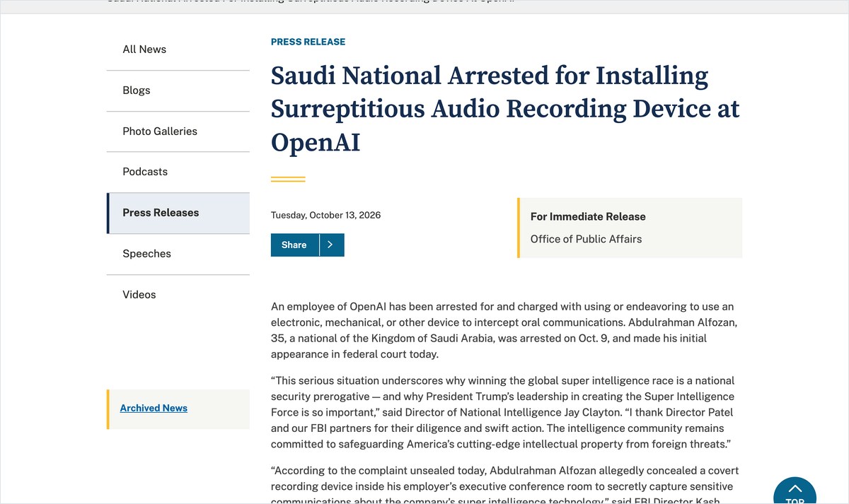849x504 pixels.
Task: Click the Office of Public Affairs text
Action: coord(586,239)
